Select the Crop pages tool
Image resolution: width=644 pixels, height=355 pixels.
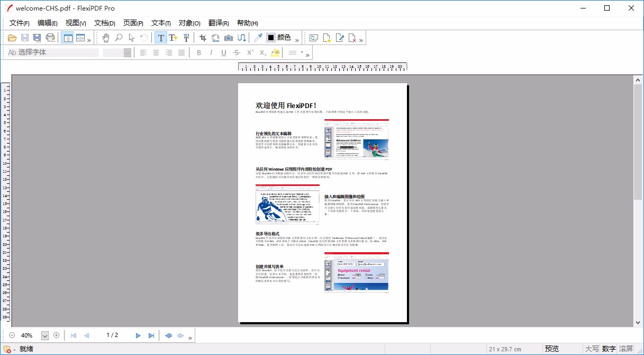pyautogui.click(x=202, y=38)
